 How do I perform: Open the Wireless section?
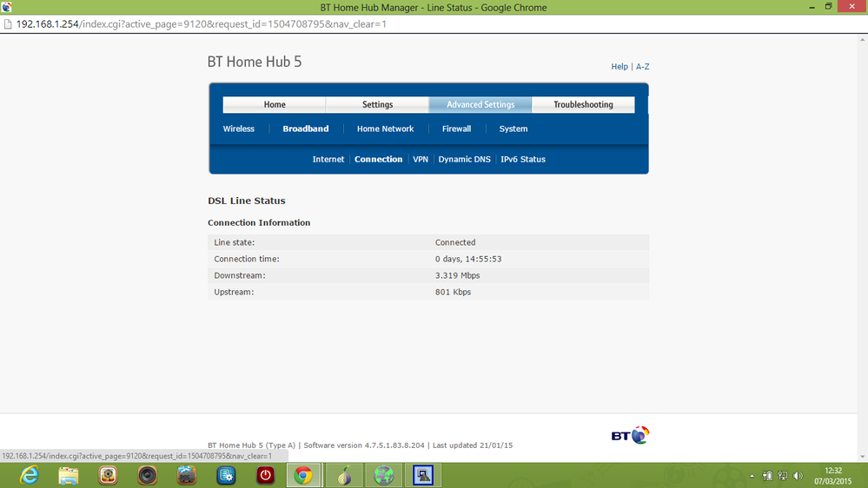(x=239, y=129)
